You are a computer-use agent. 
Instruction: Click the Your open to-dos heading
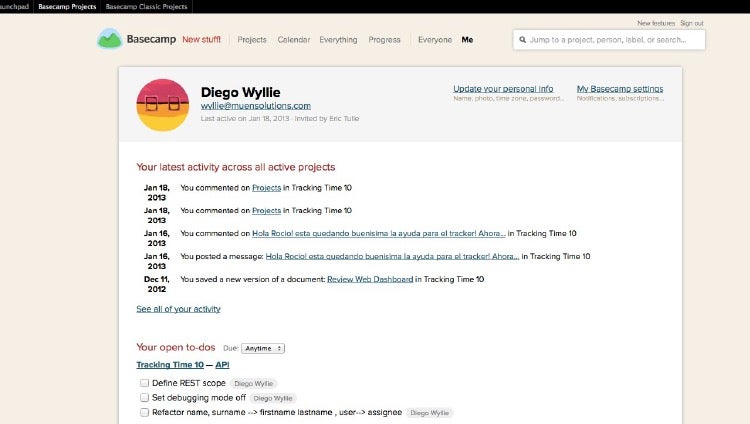(x=176, y=347)
